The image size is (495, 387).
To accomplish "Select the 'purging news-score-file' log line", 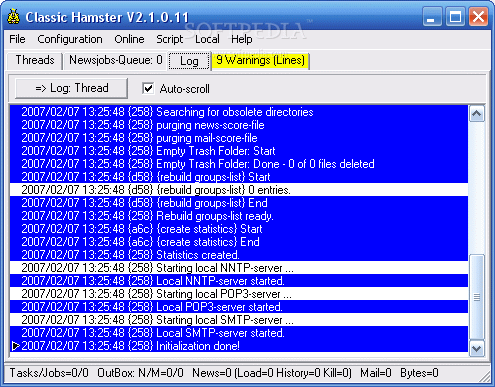I will [239, 125].
